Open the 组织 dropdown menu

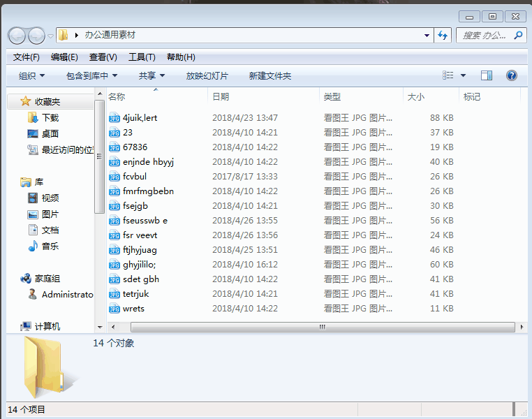(31, 75)
